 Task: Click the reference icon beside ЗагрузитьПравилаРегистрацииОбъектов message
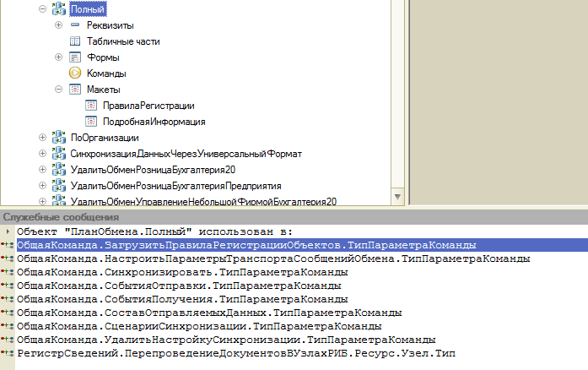(7, 245)
